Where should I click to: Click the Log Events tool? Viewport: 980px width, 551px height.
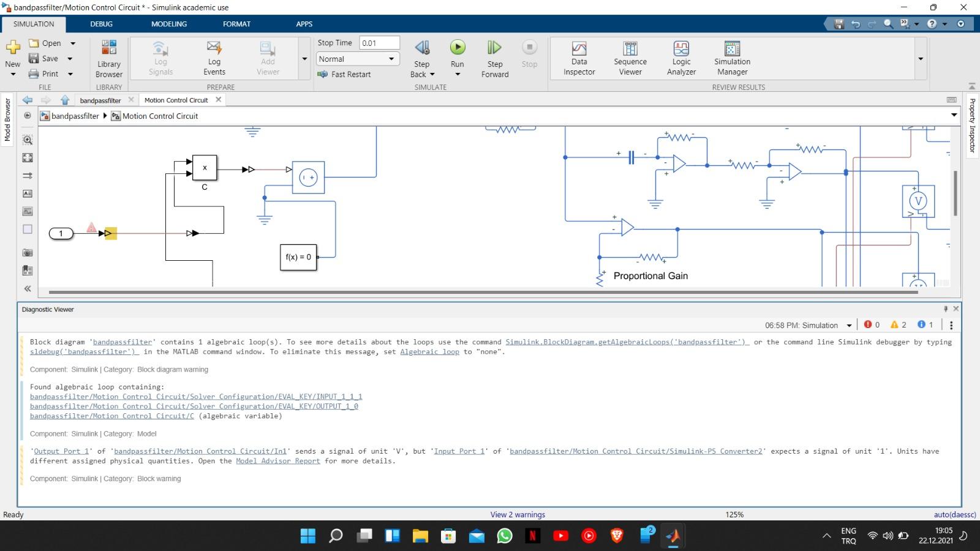coord(214,58)
